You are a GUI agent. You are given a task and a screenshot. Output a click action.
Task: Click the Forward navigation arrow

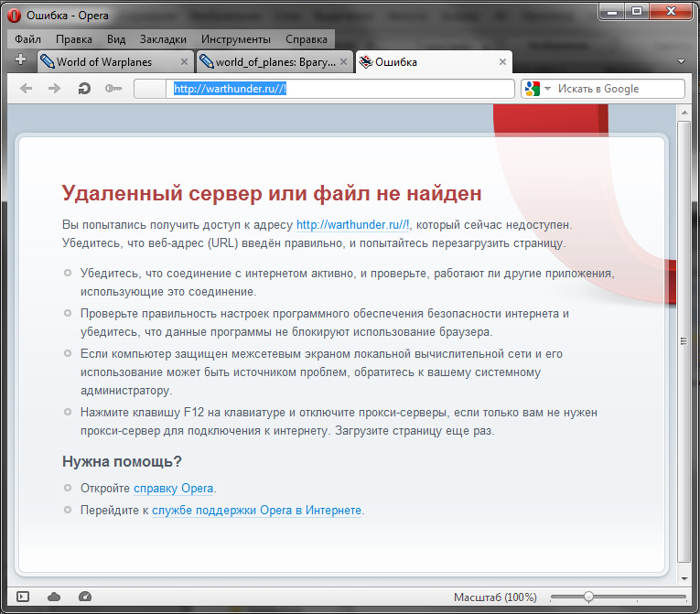pos(54,89)
